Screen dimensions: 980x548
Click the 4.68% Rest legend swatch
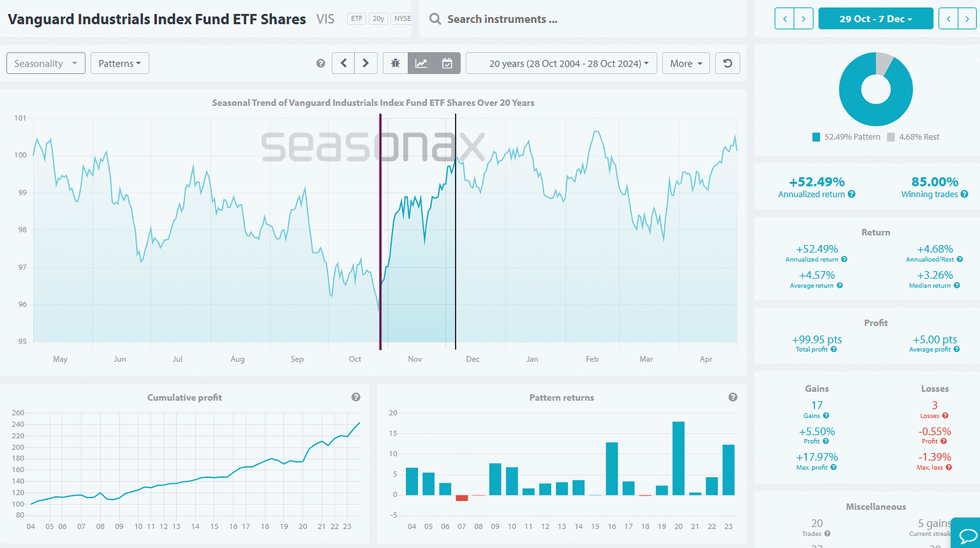click(x=891, y=137)
